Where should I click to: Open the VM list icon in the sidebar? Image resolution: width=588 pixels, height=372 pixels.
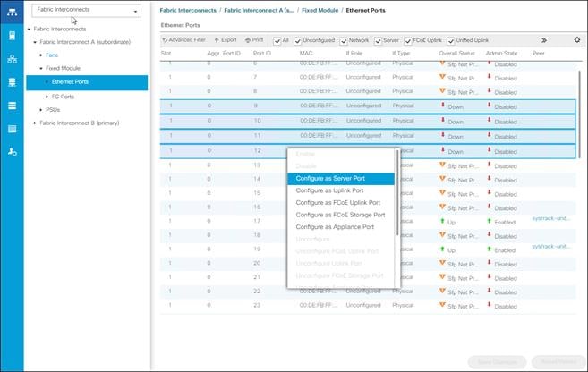coord(12,106)
